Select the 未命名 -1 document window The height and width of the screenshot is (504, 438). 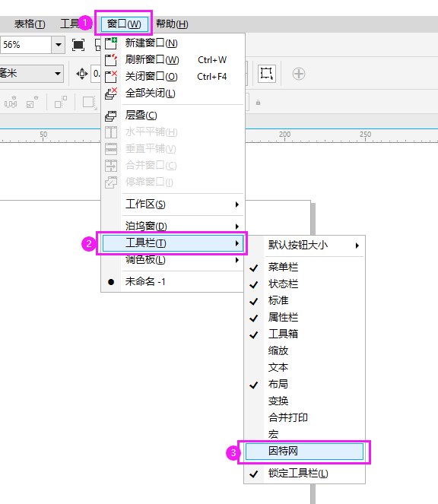point(173,281)
